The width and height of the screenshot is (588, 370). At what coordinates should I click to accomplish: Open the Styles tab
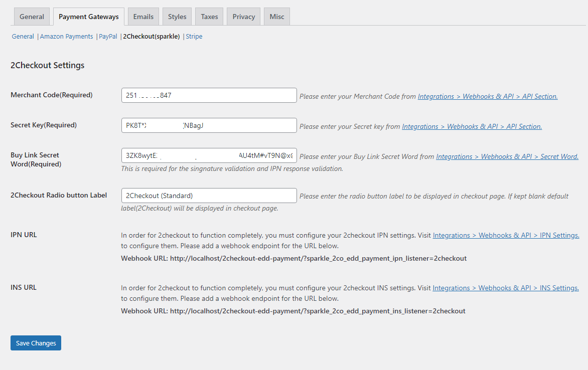pos(177,17)
